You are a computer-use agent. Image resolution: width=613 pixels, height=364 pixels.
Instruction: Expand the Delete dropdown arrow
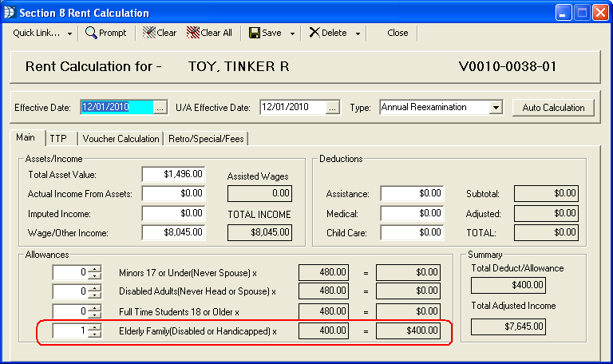coord(358,34)
